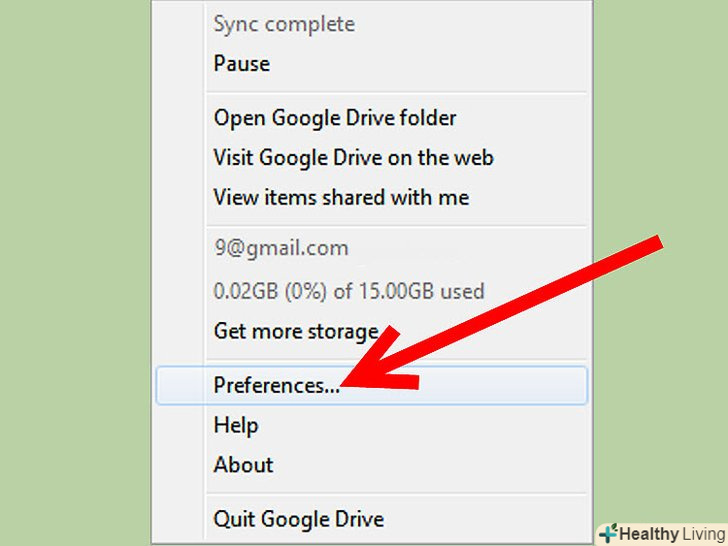This screenshot has width=728, height=546.
Task: Select Help from the menu
Action: pyautogui.click(x=236, y=425)
